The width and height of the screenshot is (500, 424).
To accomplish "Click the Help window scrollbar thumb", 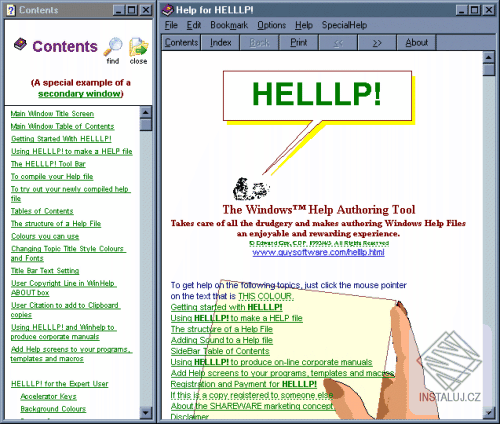I will [488, 70].
